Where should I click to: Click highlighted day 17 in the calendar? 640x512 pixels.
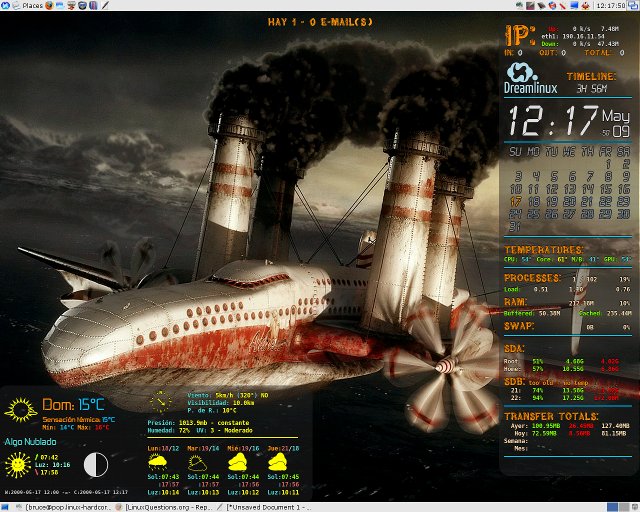[516, 201]
